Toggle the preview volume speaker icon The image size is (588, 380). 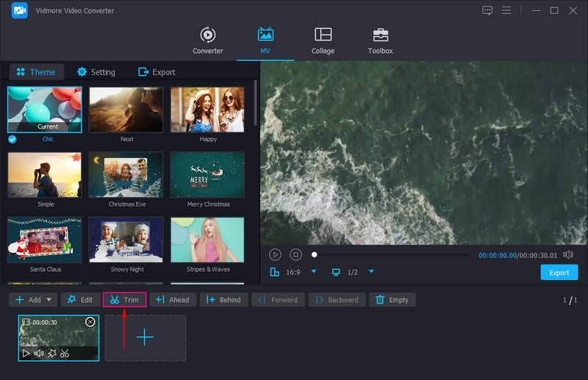[568, 254]
